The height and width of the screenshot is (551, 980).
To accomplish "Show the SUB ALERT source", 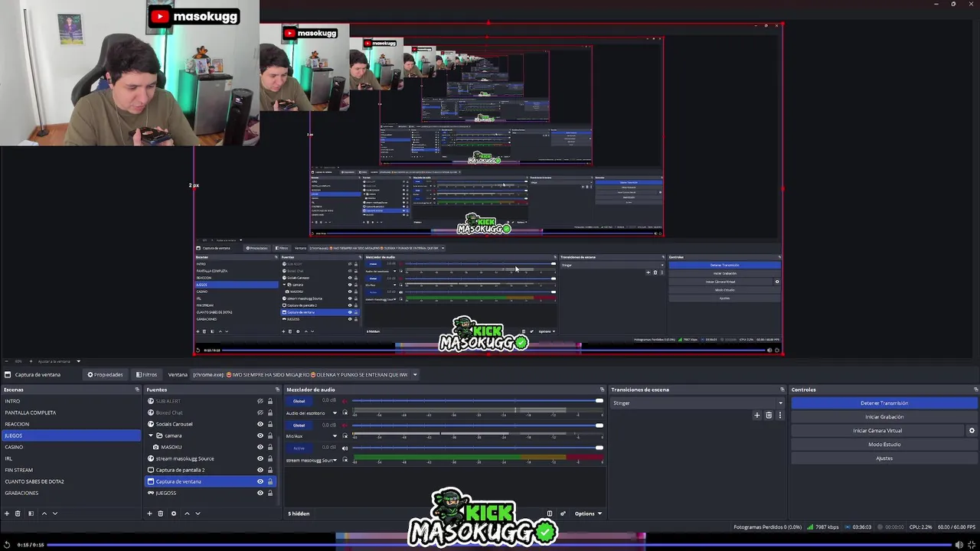I will (260, 401).
